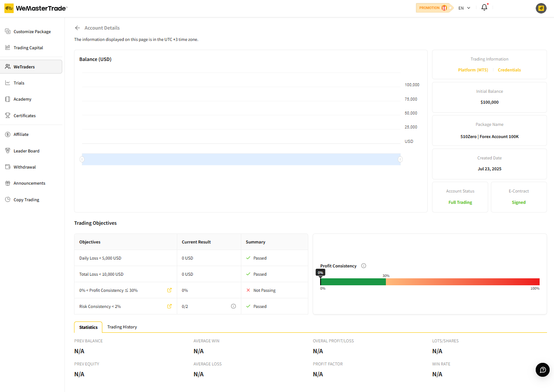The width and height of the screenshot is (554, 392).
Task: Open the EN language dropdown
Action: pos(464,8)
